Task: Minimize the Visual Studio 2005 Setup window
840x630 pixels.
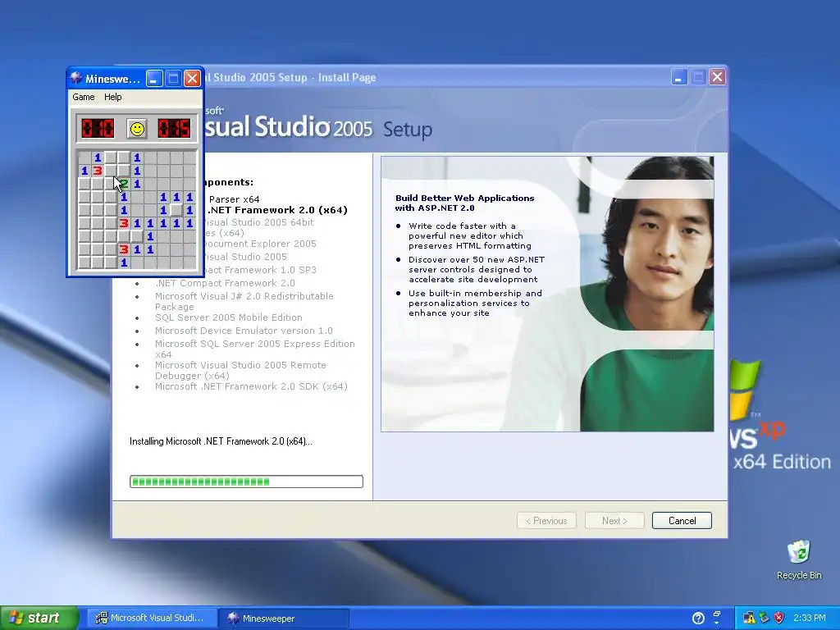Action: [x=678, y=77]
